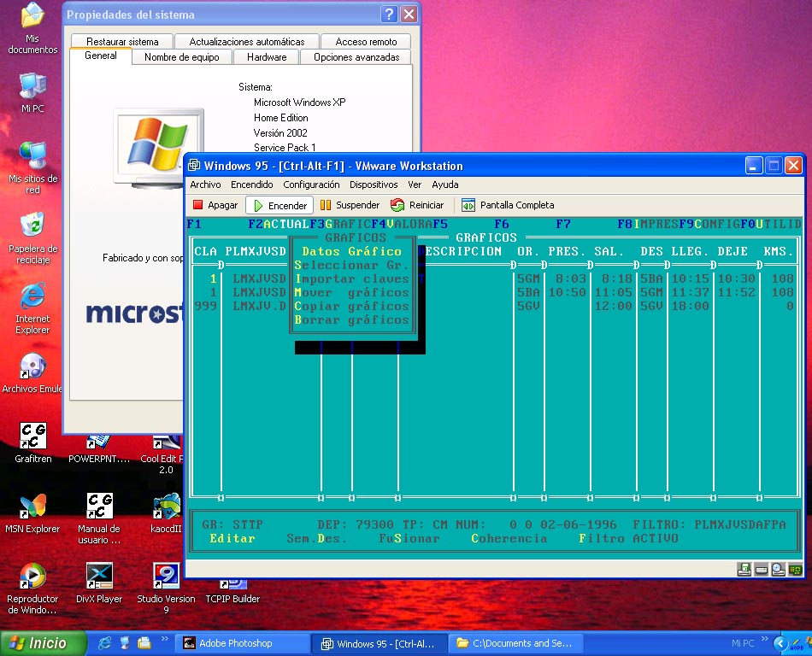The image size is (812, 656).
Task: Choose Mover gráficos in the GRAFICOS menu
Action: pos(352,293)
